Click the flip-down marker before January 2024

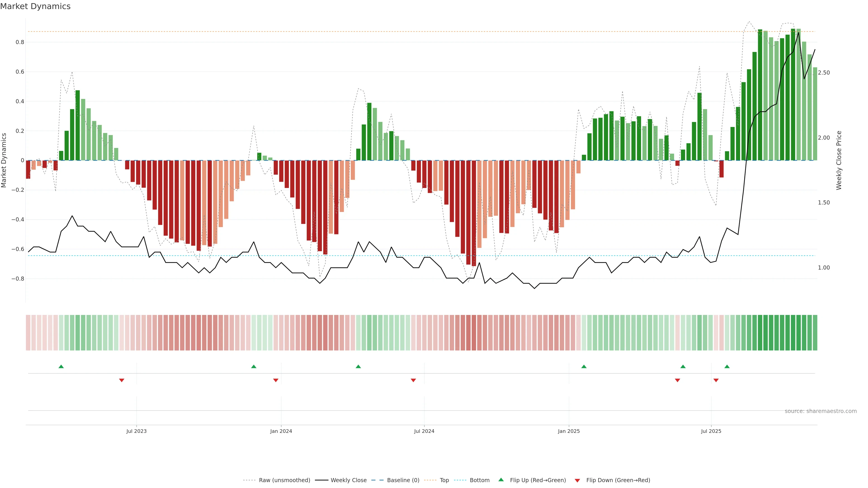click(x=276, y=380)
